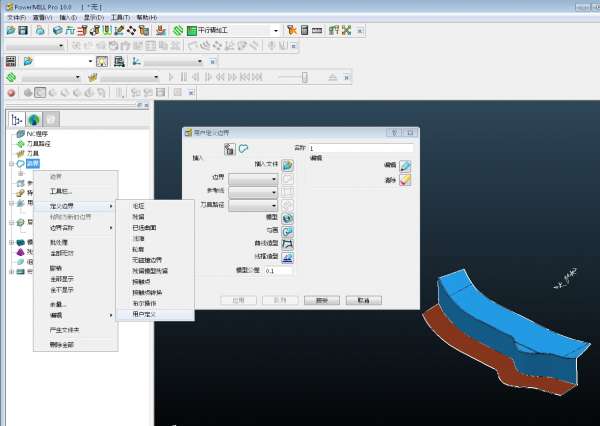Screen dimensions: 600x426
Task: Click the boundary name input field
Action: point(361,148)
